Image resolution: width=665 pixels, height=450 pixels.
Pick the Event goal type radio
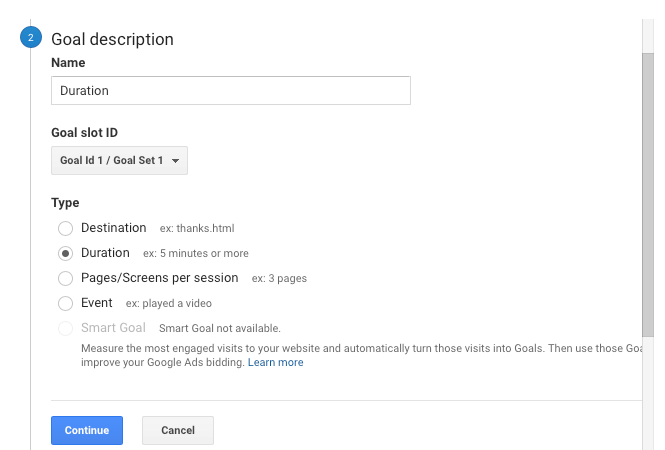tap(65, 303)
